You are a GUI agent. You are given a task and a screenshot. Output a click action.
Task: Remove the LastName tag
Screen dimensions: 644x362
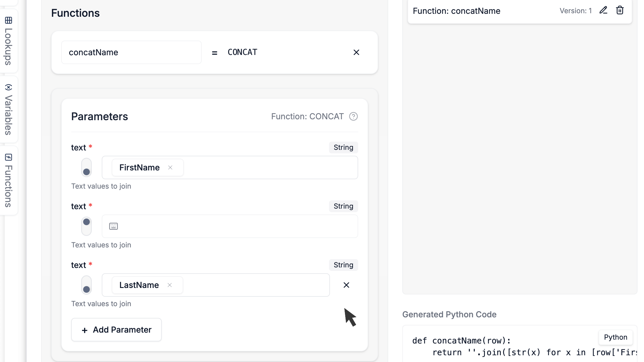170,285
